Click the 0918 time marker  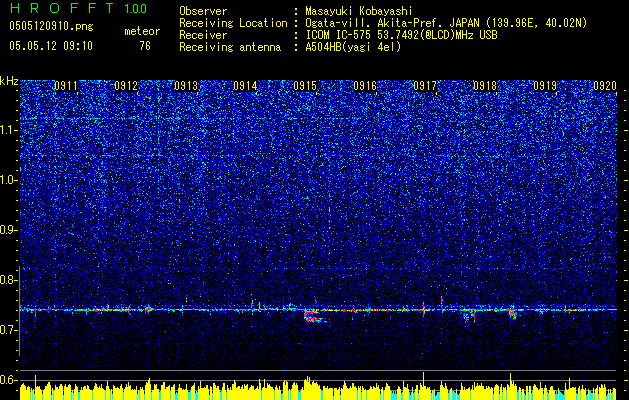485,86
